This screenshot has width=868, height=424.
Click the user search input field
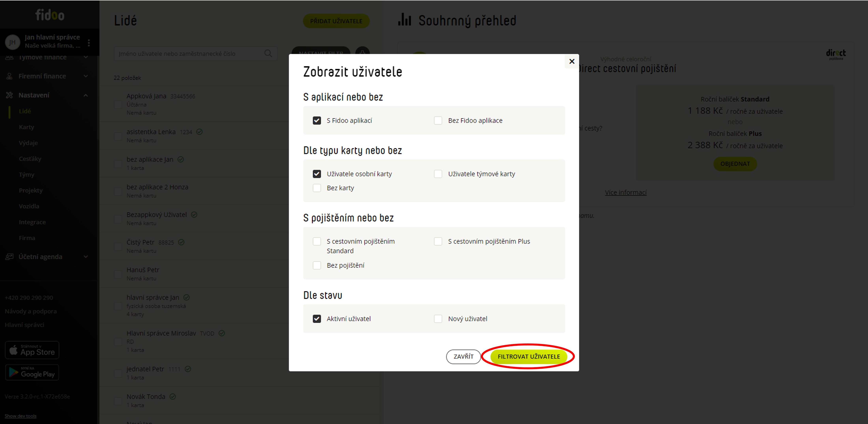click(x=195, y=53)
